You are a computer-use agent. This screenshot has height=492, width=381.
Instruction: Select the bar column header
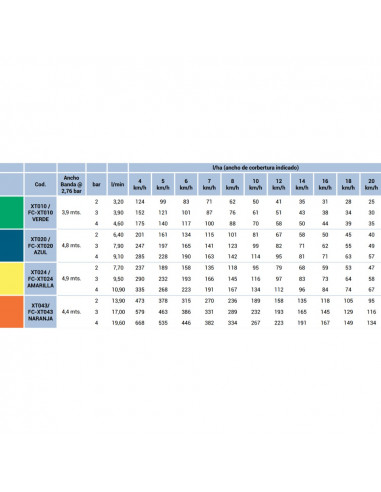click(96, 184)
